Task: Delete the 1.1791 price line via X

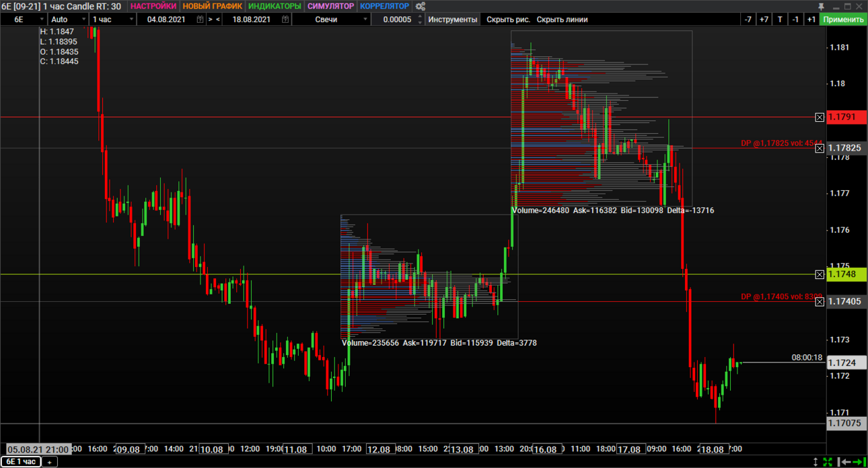Action: coord(820,117)
